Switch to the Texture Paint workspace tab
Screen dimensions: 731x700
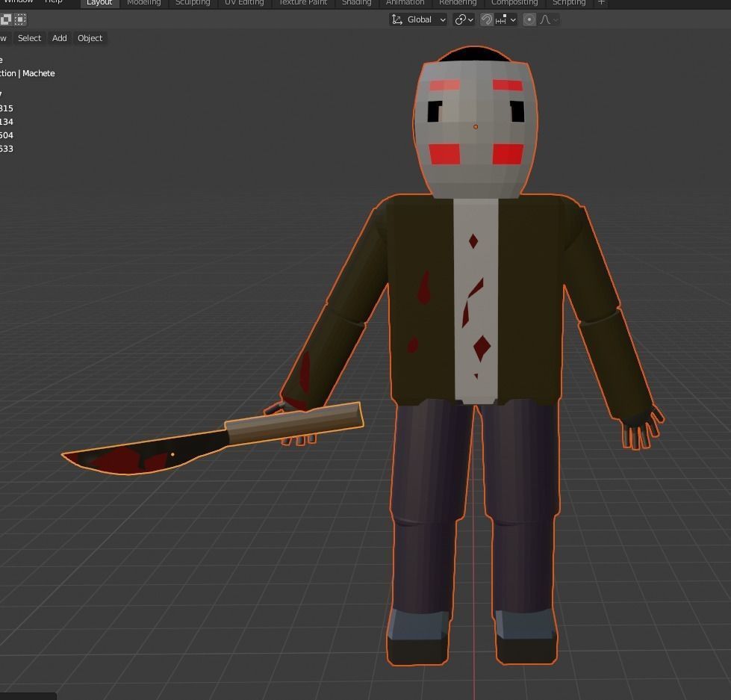[302, 3]
